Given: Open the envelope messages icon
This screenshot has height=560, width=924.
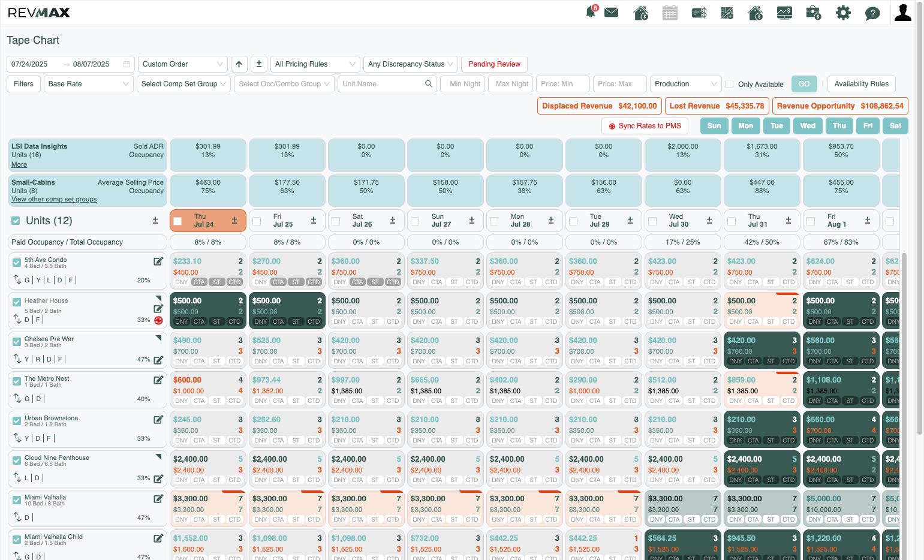Looking at the screenshot, I should pyautogui.click(x=612, y=13).
